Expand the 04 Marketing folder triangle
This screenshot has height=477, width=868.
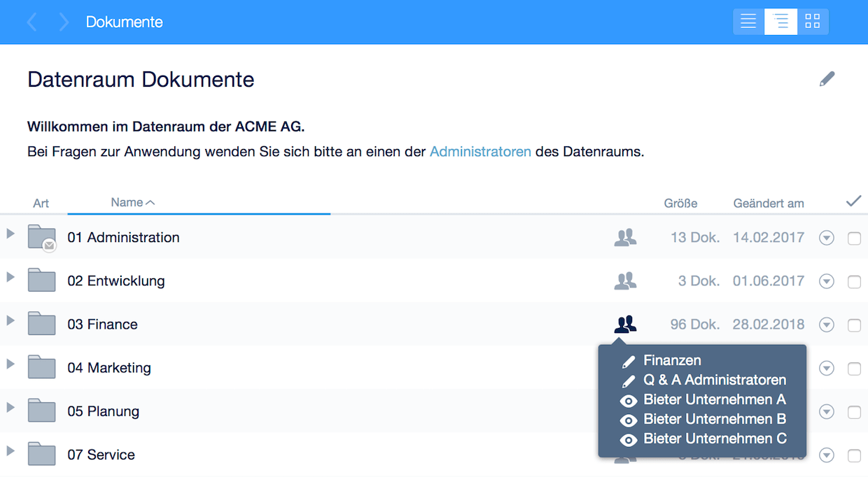point(10,364)
